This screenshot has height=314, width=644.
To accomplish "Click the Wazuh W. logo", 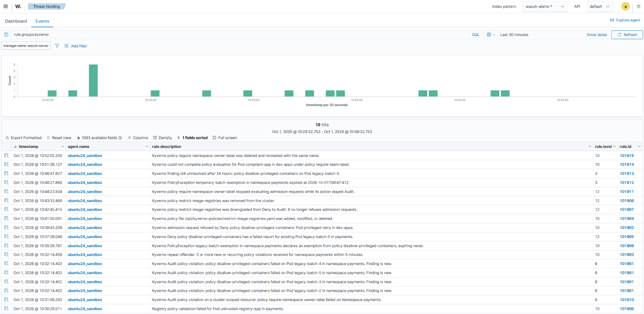I will 18,6.
